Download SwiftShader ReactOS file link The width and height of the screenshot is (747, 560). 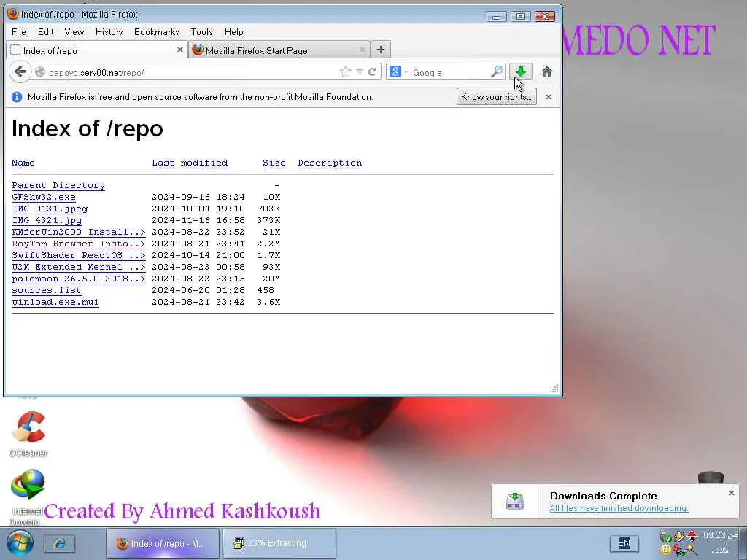click(79, 255)
